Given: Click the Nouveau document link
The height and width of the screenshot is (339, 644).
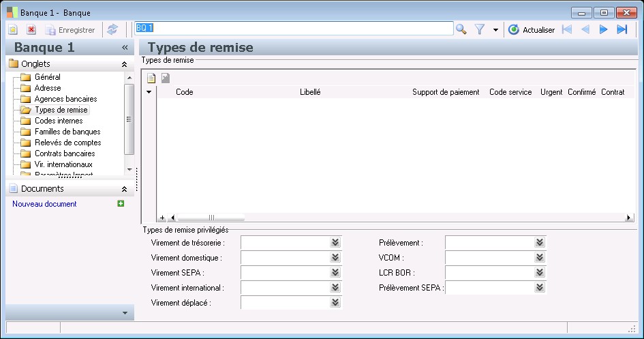Looking at the screenshot, I should pos(44,204).
